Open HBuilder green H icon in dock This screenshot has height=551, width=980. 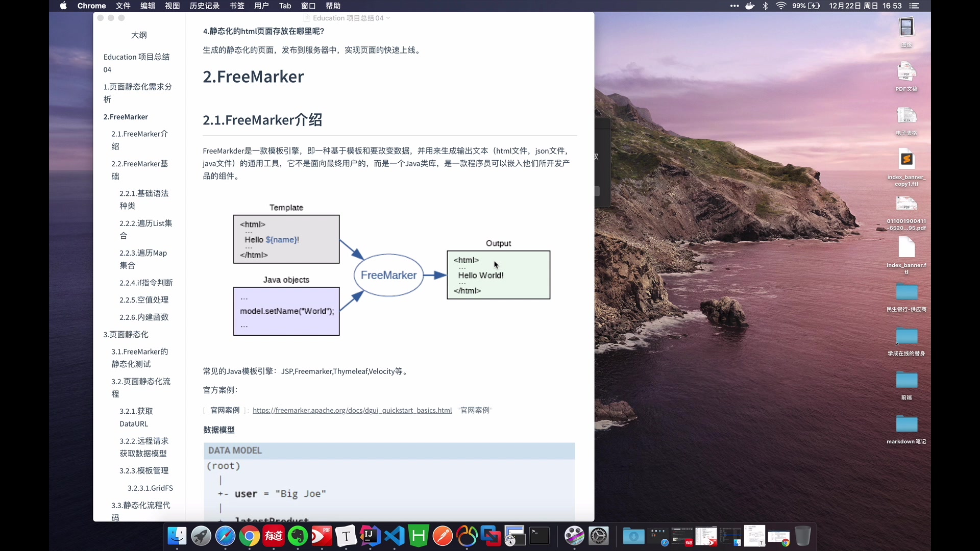[419, 536]
